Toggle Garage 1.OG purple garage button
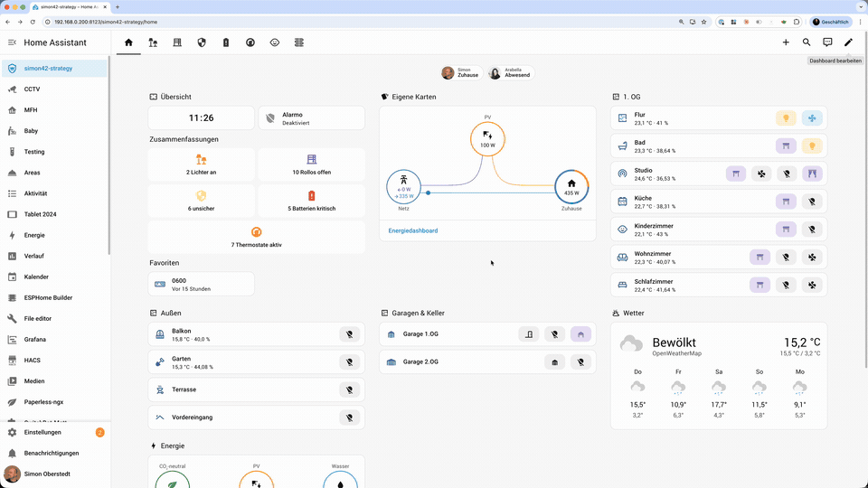Viewport: 868px width, 488px height. [580, 334]
